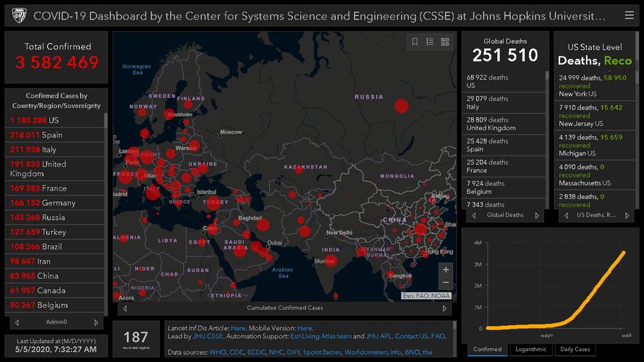Screen dimensions: 644x362
Task: Zoom out of the map with minus button
Action: (446, 283)
